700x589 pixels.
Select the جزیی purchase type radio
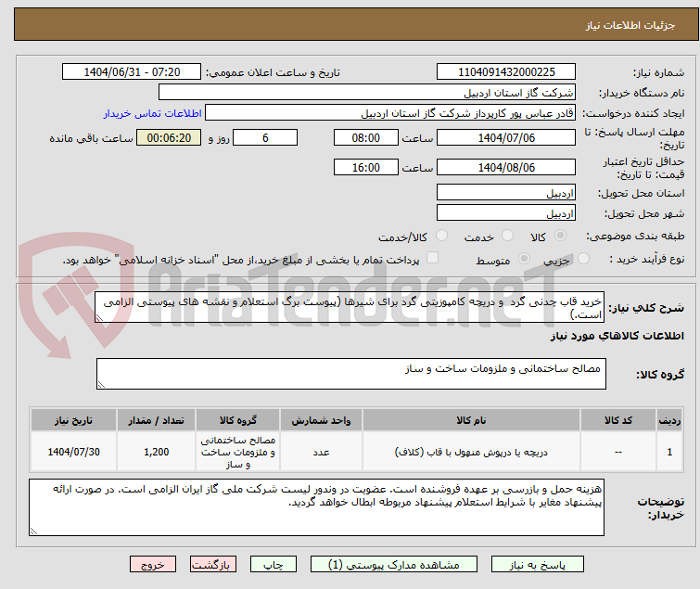click(x=583, y=259)
